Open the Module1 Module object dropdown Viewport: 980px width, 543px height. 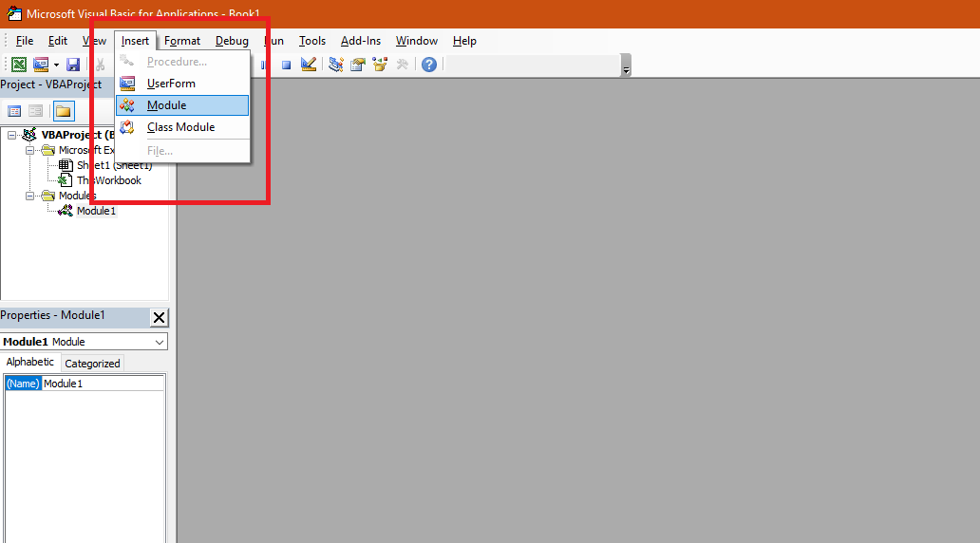160,342
